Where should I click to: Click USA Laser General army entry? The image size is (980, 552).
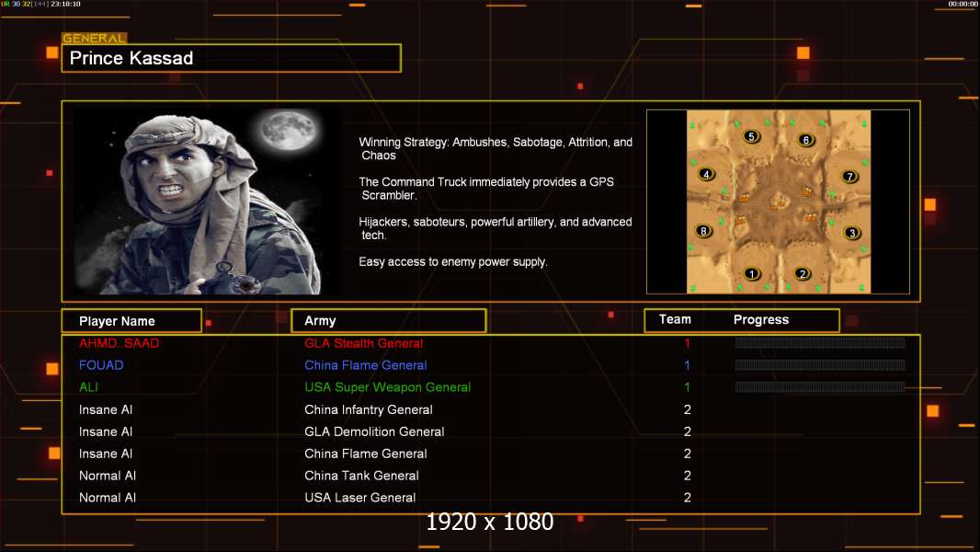360,498
